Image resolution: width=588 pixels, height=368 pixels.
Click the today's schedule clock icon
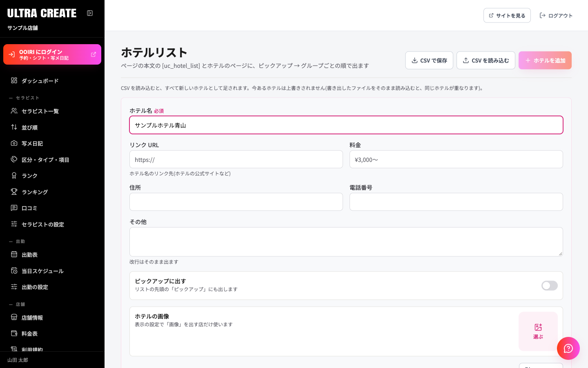pos(14,271)
